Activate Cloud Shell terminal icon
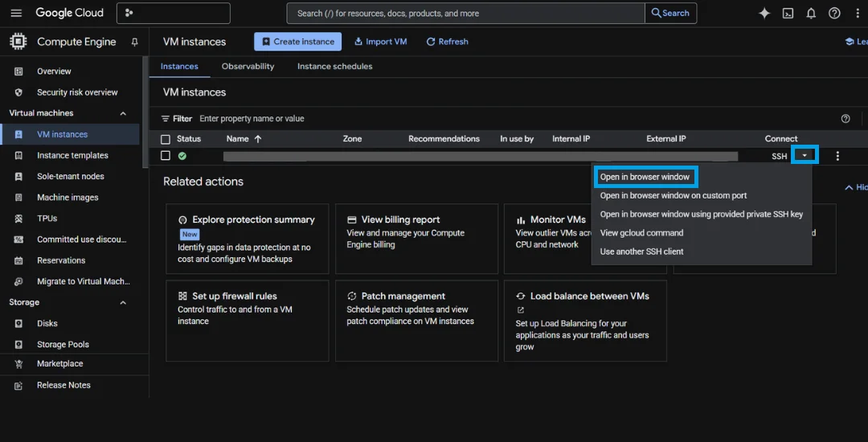 pyautogui.click(x=788, y=14)
